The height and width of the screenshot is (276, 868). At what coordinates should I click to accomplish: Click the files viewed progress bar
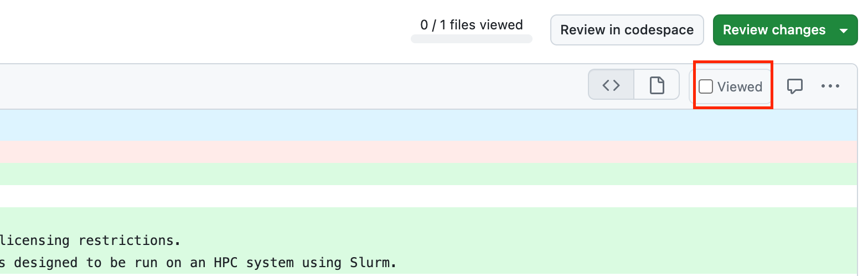(x=472, y=39)
